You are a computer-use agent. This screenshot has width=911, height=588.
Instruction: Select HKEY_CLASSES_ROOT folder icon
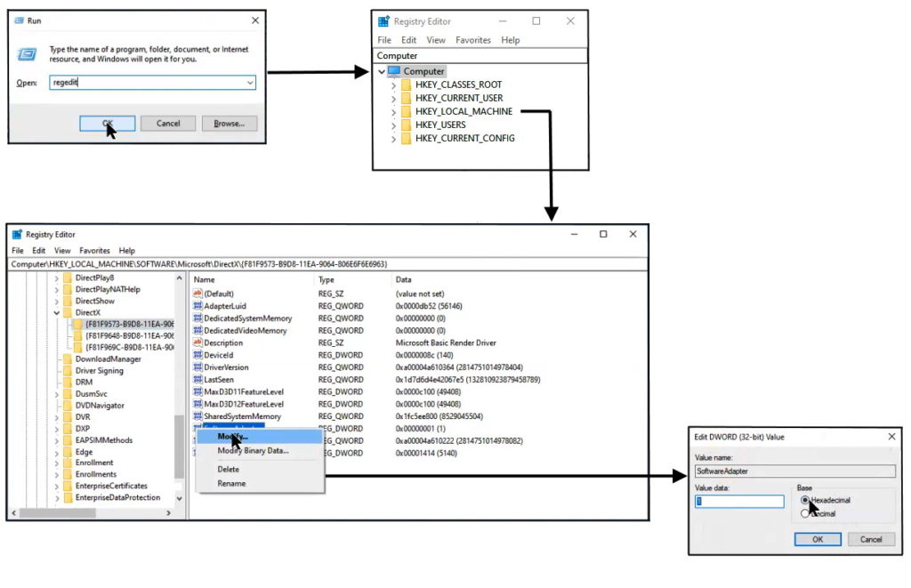[x=406, y=85]
